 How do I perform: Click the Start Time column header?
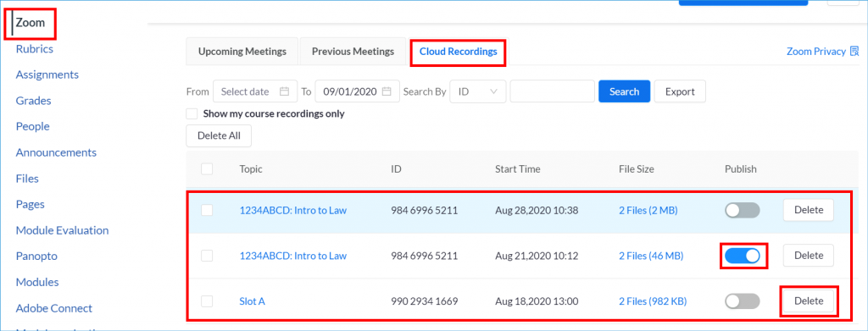(518, 169)
